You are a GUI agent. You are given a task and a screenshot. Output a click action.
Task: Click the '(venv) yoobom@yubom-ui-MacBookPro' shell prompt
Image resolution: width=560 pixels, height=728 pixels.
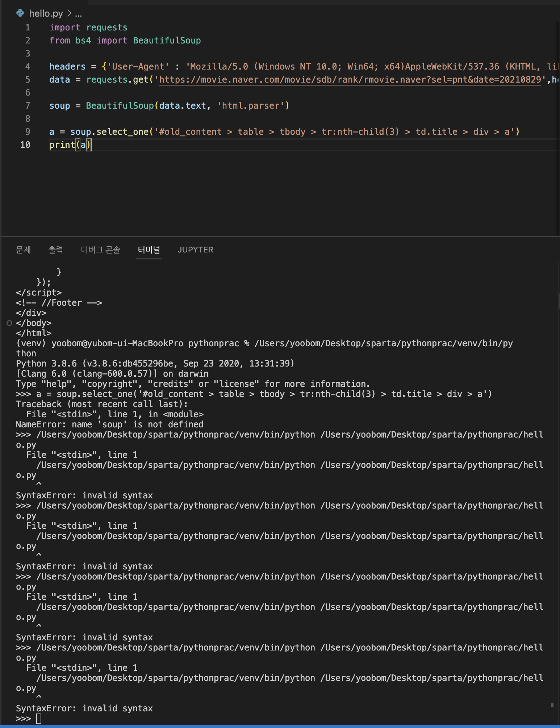pyautogui.click(x=100, y=343)
